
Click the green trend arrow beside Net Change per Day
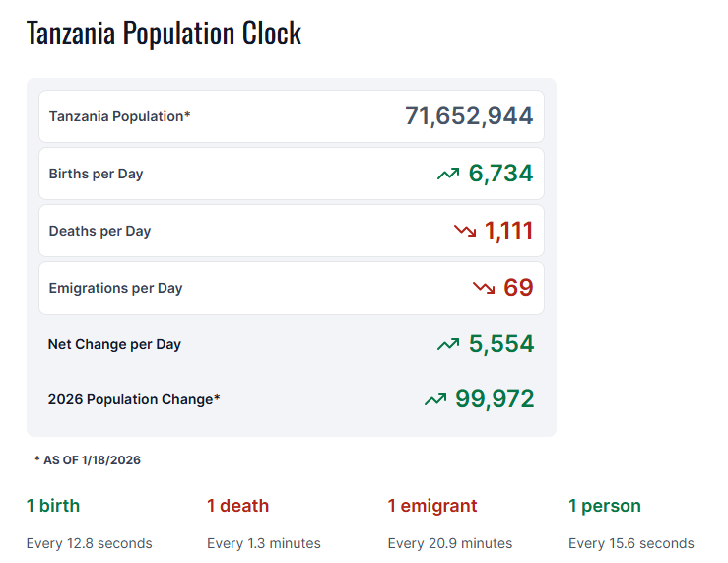448,345
